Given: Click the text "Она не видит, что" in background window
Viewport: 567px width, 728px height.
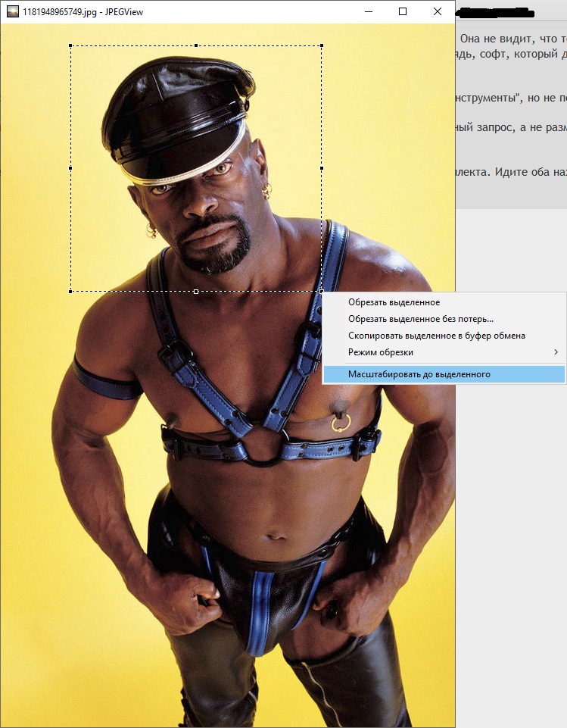Looking at the screenshot, I should pyautogui.click(x=509, y=39).
